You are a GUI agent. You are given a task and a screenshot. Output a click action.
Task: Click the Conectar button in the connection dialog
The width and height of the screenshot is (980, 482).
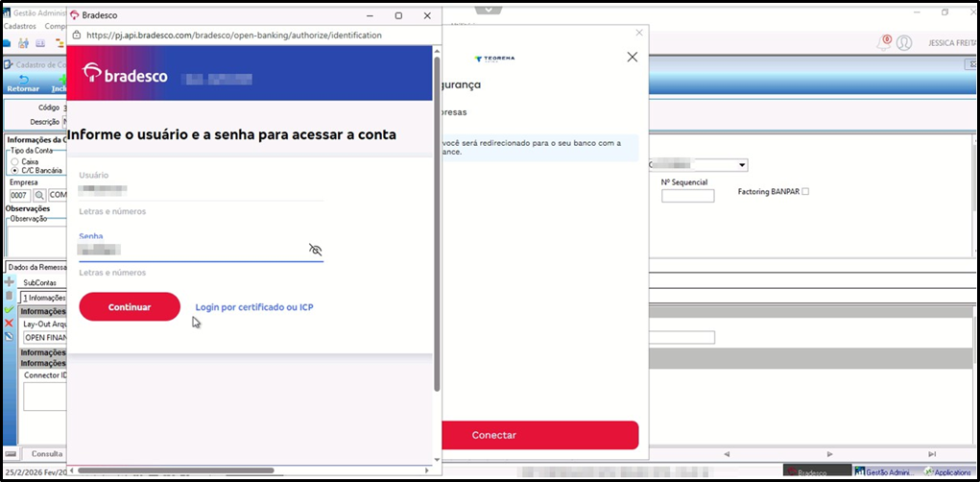[x=540, y=435]
